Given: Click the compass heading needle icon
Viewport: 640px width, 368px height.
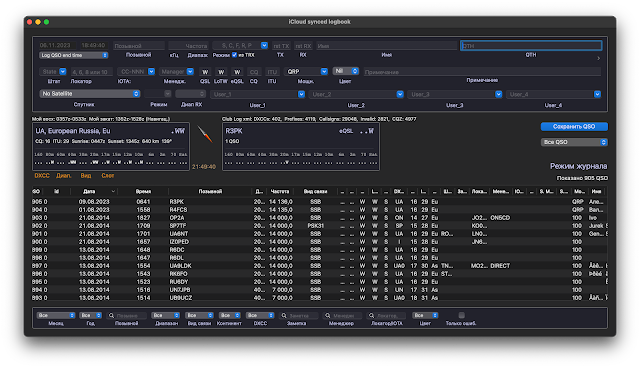Looking at the screenshot, I should (205, 134).
